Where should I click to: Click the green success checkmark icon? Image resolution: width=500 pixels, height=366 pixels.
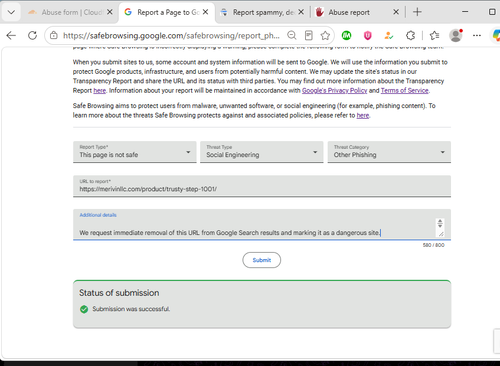coord(84,309)
